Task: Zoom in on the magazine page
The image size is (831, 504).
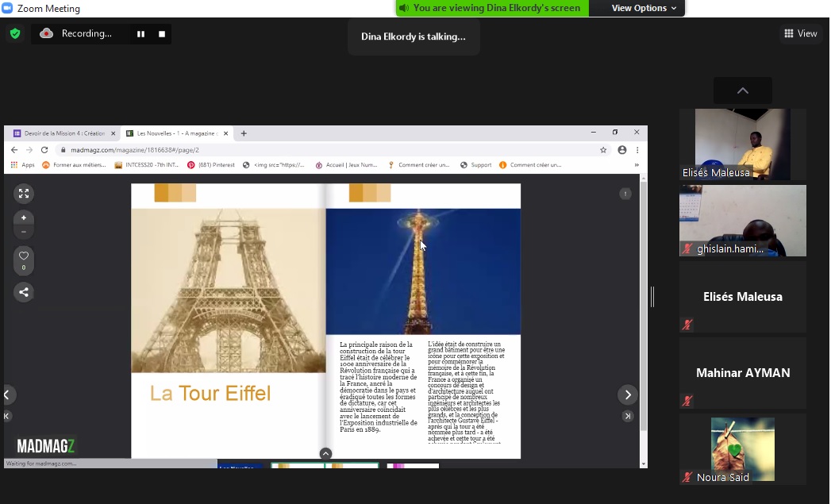Action: coord(24,217)
